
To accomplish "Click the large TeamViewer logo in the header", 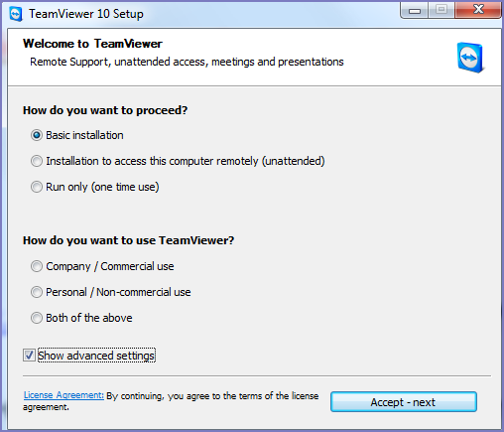I will (471, 58).
